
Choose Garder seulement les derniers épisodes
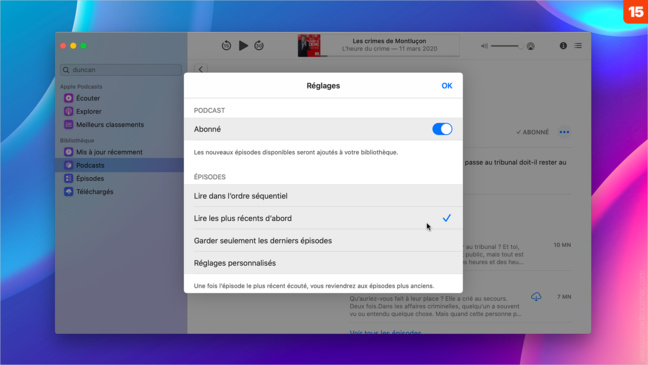pos(323,241)
